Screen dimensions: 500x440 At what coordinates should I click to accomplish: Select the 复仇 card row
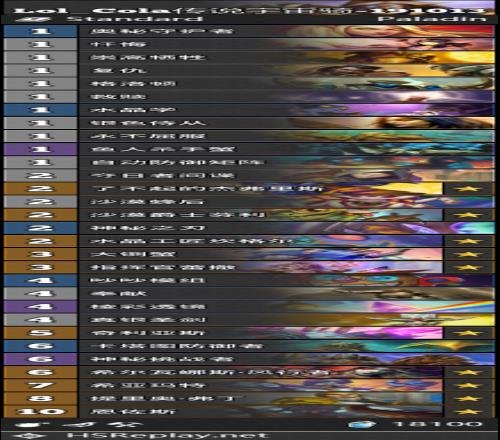pos(249,71)
